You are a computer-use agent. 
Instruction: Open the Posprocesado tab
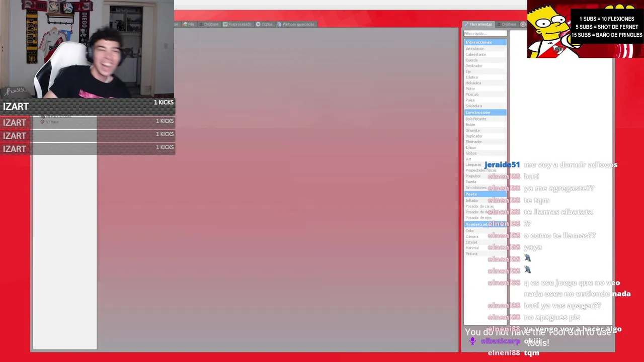pyautogui.click(x=237, y=24)
